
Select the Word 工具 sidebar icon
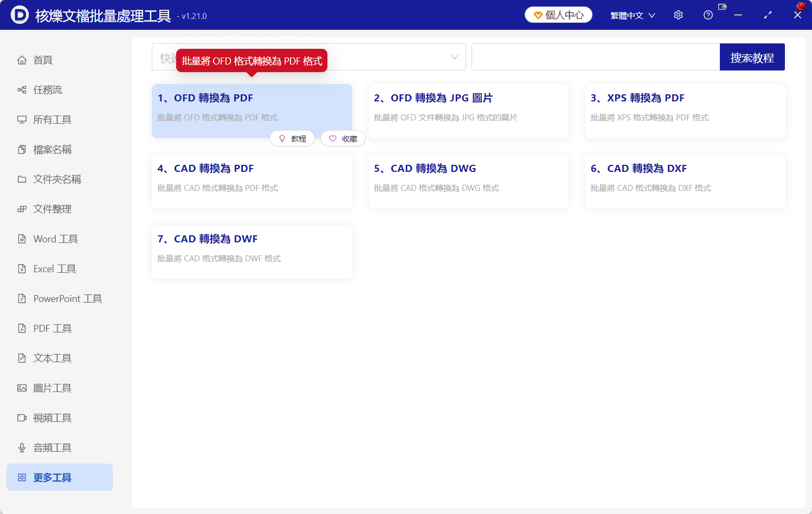[x=22, y=239]
